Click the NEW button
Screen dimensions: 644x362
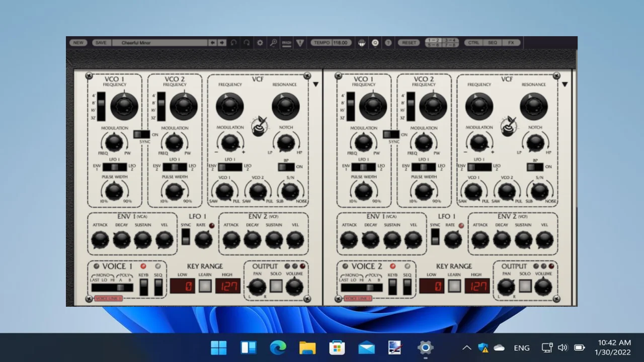pos(78,43)
